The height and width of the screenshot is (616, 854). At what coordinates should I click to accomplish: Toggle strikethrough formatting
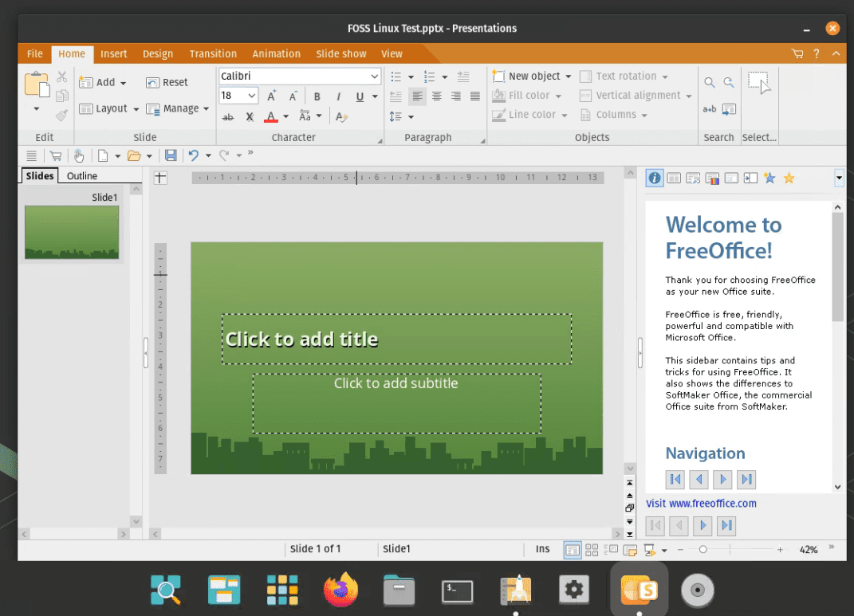(x=228, y=116)
